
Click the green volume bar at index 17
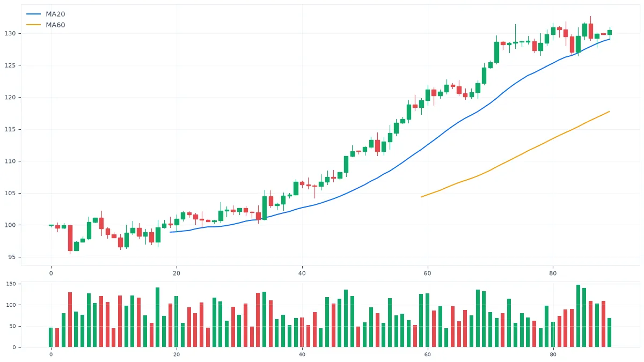point(158,317)
